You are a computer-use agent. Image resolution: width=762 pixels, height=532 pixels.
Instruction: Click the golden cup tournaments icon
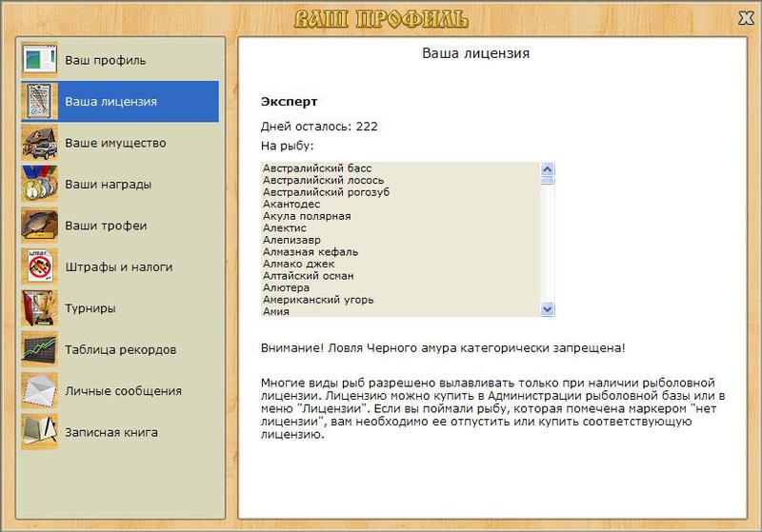(x=39, y=307)
